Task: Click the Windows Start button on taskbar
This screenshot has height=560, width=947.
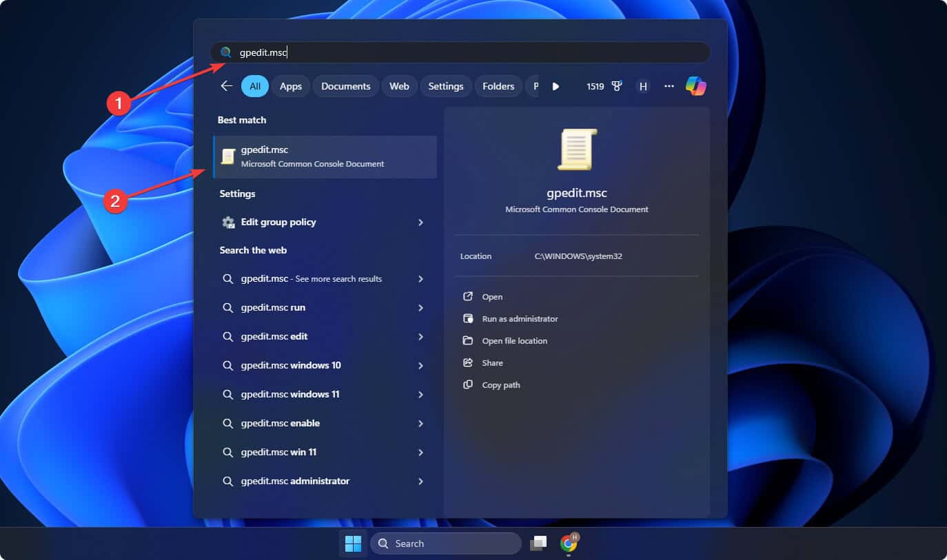Action: point(353,543)
